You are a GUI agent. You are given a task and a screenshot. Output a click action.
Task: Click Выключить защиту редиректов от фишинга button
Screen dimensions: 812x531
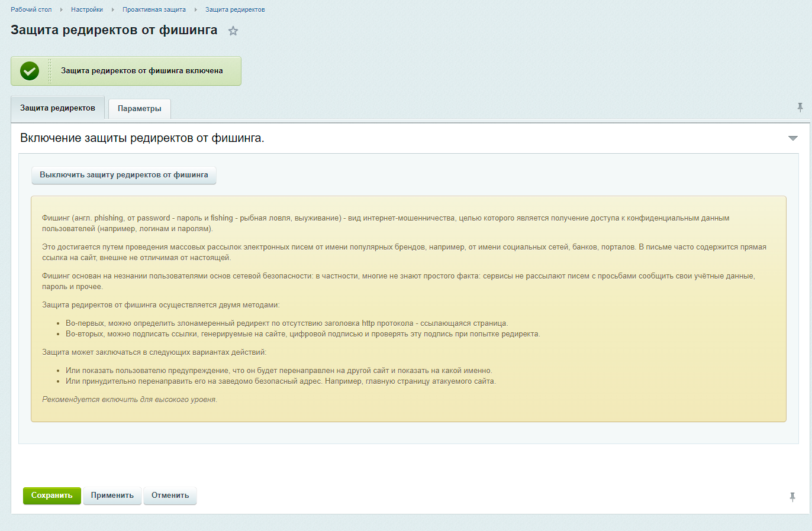tap(124, 175)
